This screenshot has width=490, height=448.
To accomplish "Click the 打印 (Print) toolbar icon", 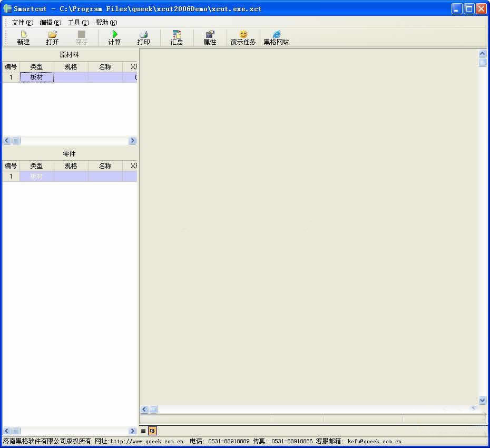I will [x=143, y=35].
